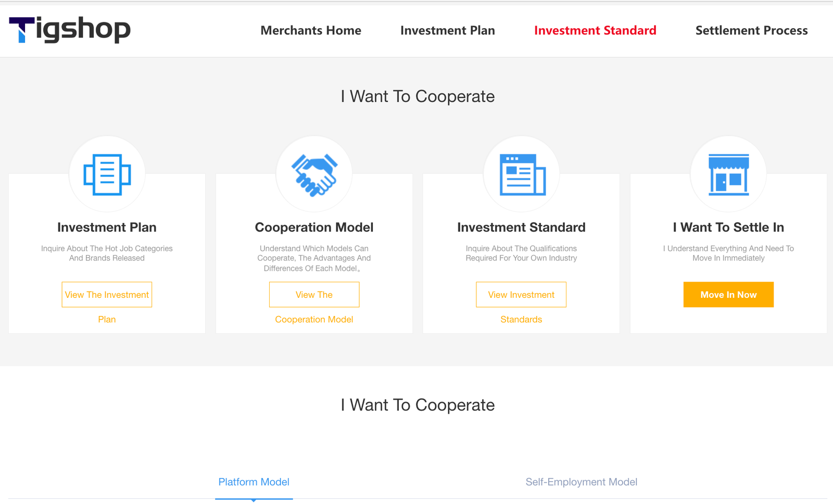Select Investment Standard in top navigation

[595, 30]
